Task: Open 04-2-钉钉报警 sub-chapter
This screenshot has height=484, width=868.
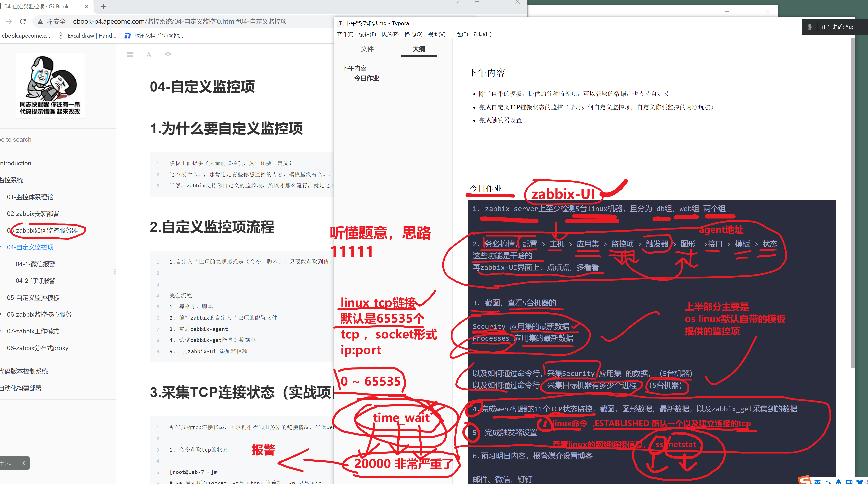Action: pos(35,281)
